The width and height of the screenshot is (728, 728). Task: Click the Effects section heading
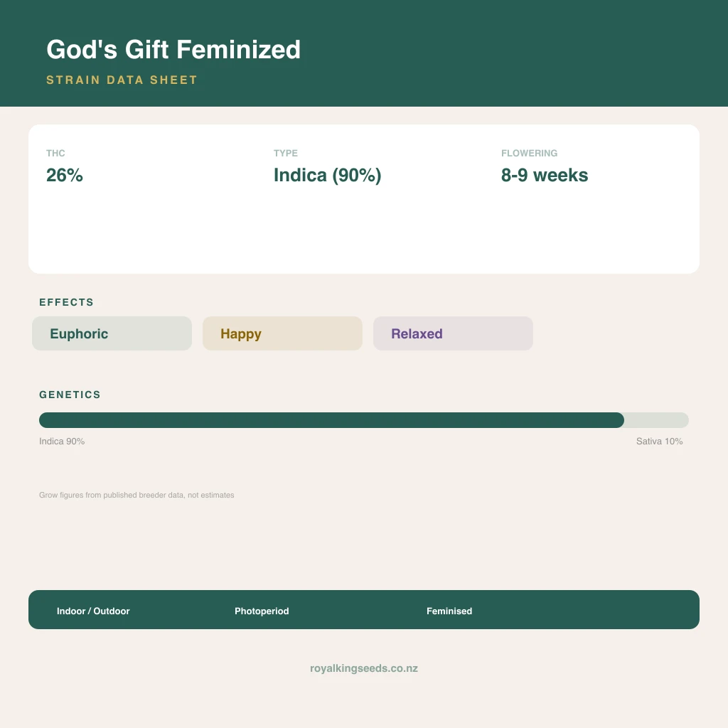[66, 302]
